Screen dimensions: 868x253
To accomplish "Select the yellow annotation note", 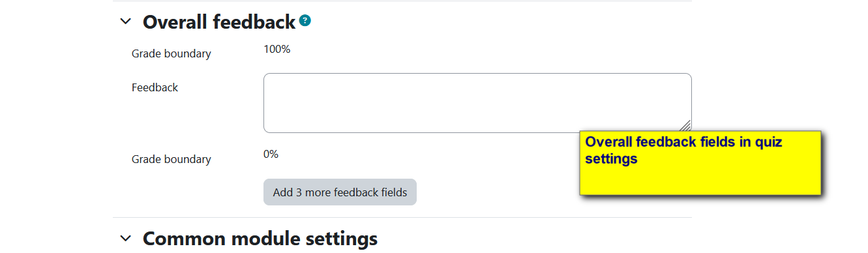I will pyautogui.click(x=700, y=162).
